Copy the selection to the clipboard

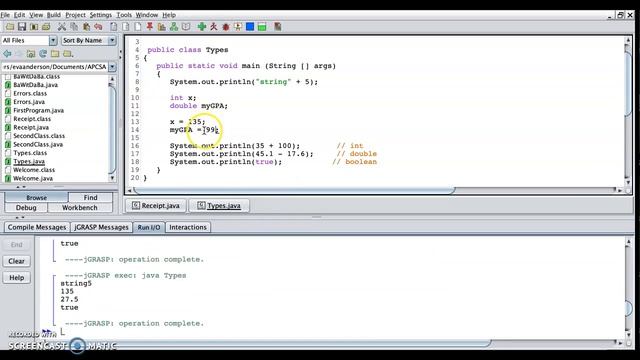click(74, 27)
